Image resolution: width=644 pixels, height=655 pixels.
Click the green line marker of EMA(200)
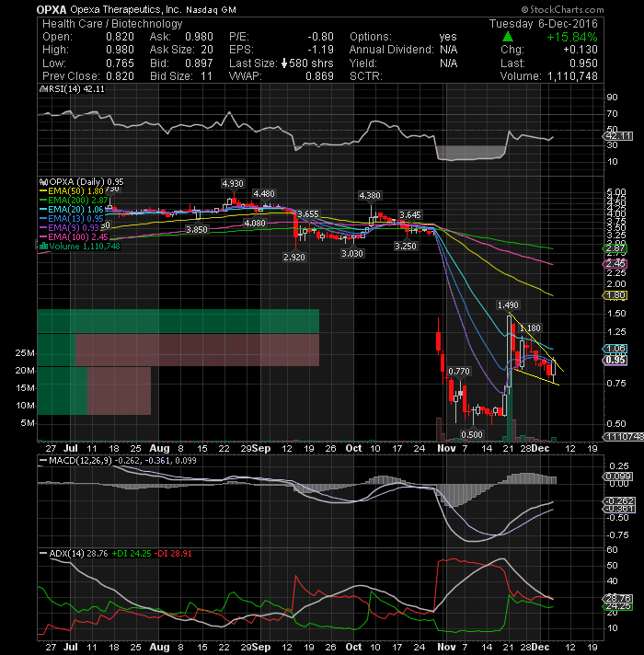pos(43,201)
